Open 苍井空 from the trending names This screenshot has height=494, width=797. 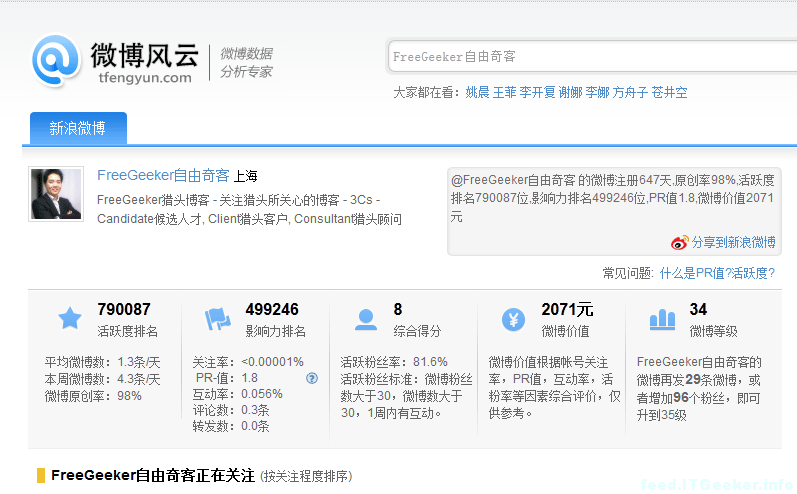(669, 92)
